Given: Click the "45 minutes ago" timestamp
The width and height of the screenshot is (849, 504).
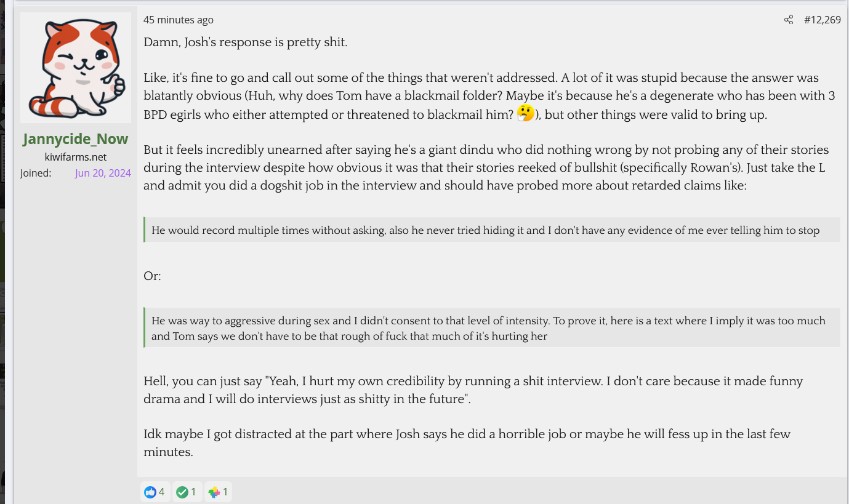Looking at the screenshot, I should pyautogui.click(x=179, y=20).
